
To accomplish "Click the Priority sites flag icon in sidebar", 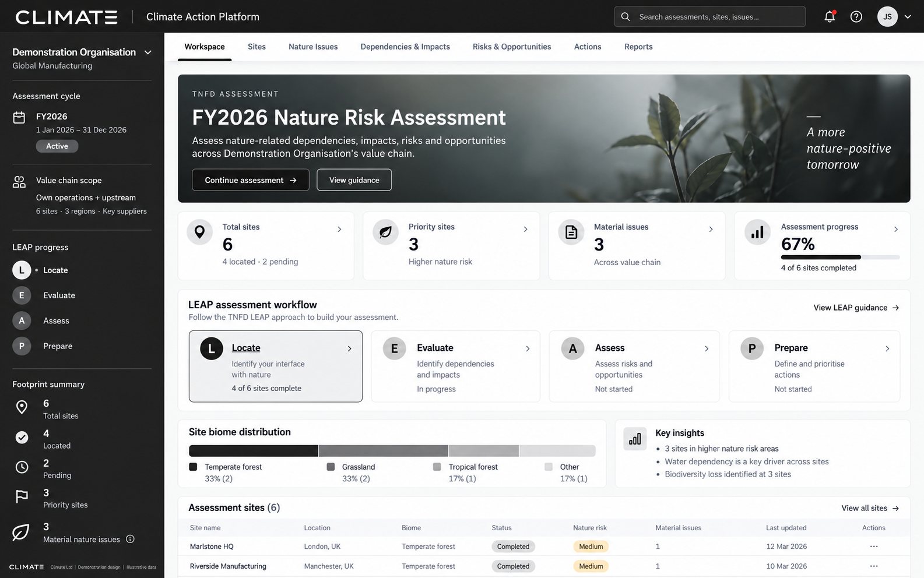I will point(22,496).
